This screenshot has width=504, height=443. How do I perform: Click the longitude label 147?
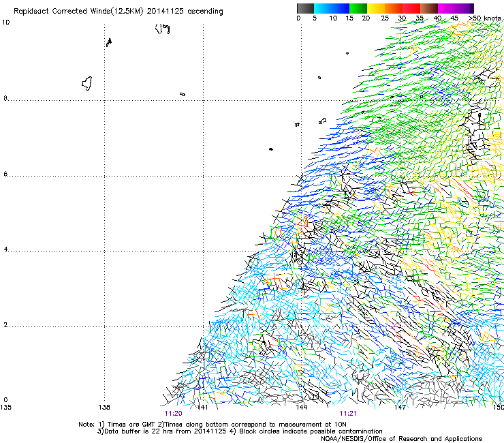click(x=400, y=408)
